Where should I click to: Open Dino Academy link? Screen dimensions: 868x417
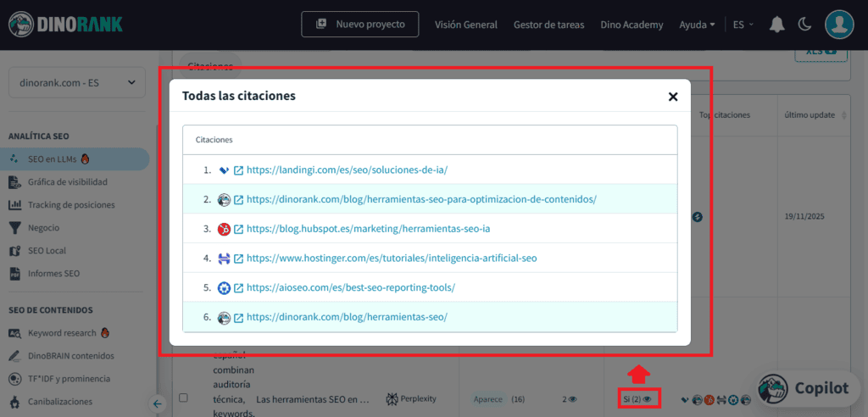click(632, 25)
